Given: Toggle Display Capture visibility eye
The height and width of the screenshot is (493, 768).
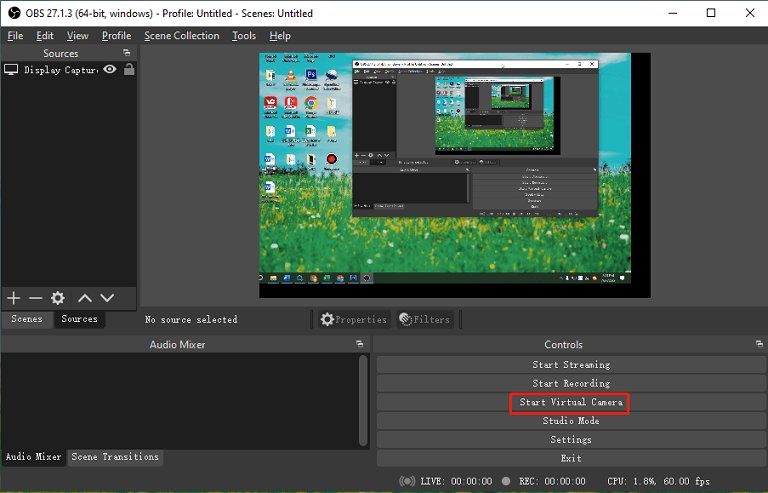Looking at the screenshot, I should 110,70.
